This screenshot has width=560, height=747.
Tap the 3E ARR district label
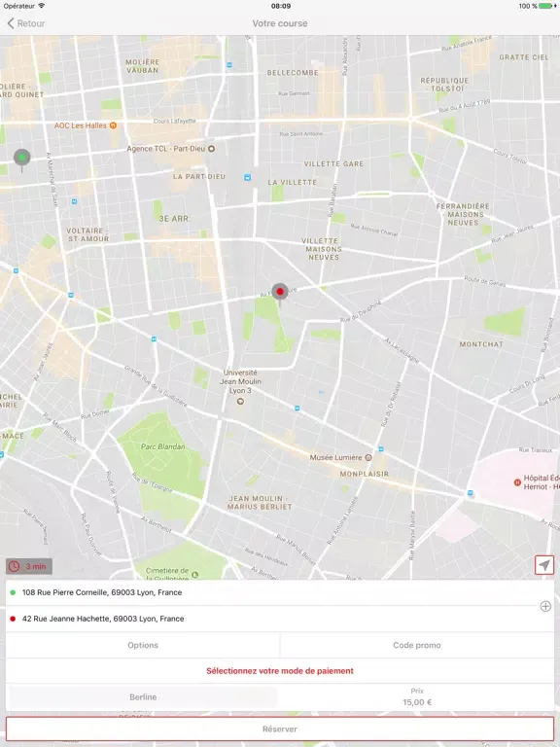(x=173, y=219)
